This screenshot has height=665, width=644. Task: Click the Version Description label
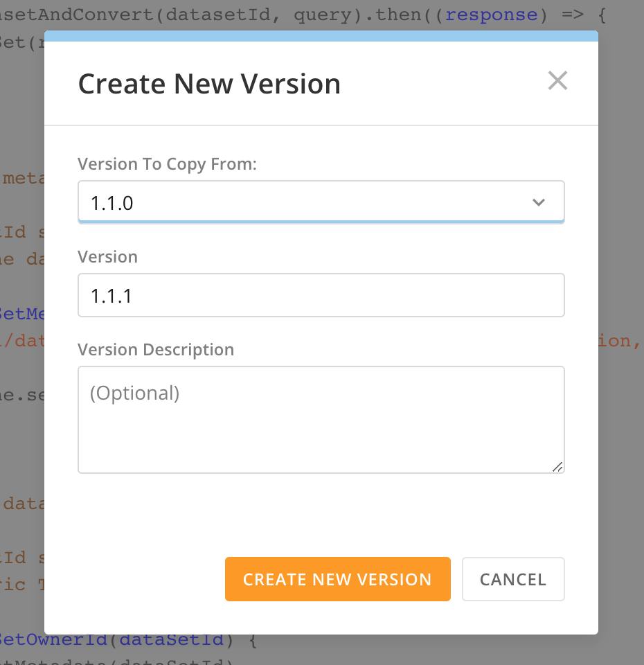(156, 349)
